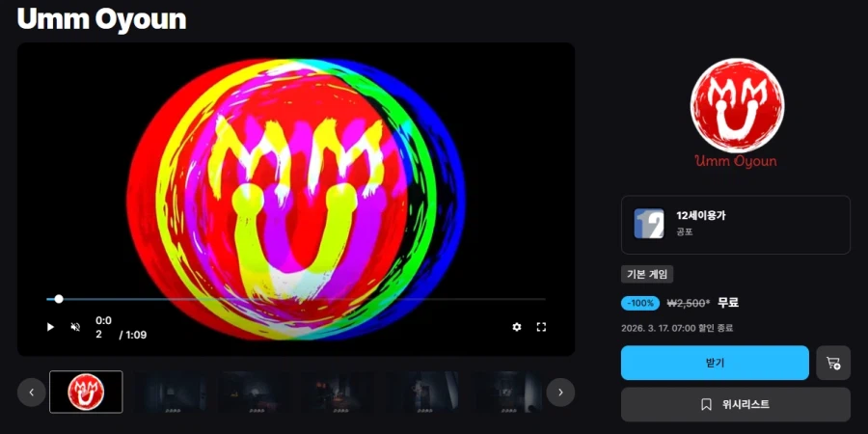868x434 pixels.
Task: Select the red logo trailer thumbnail
Action: click(86, 392)
